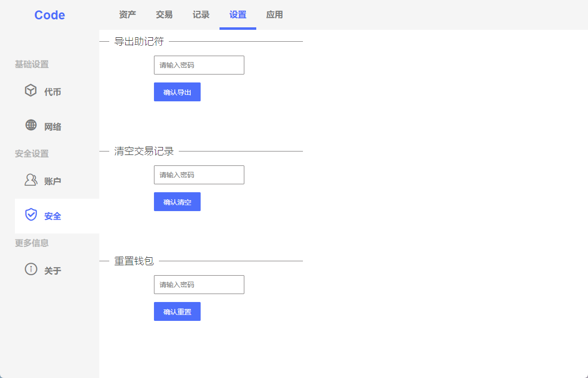Open the 交易 tab
588x378 pixels.
[164, 14]
